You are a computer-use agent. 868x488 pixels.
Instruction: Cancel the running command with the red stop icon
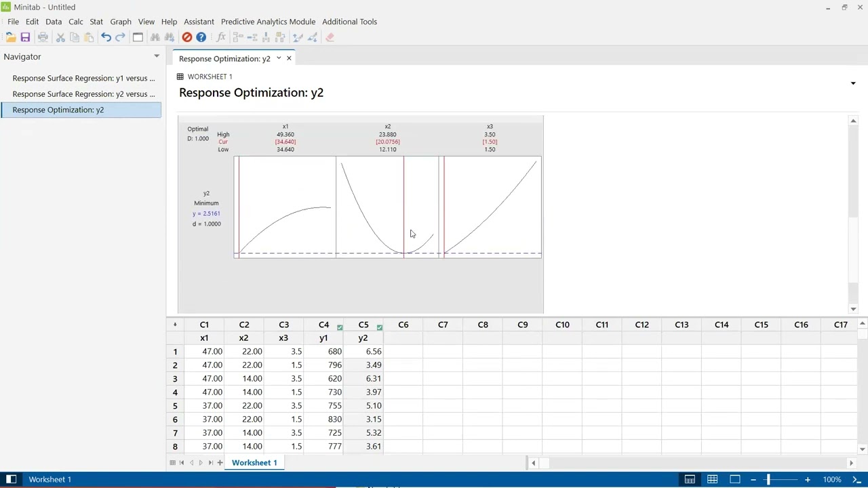point(186,37)
